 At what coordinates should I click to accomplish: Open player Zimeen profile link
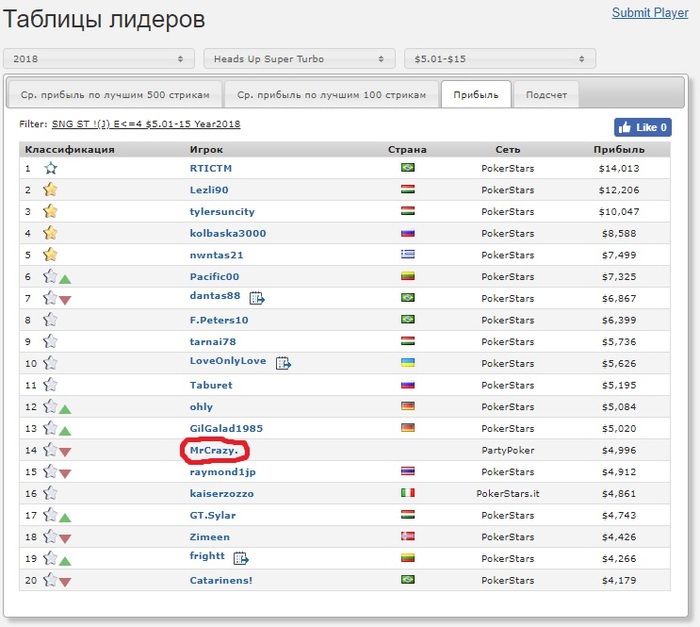[x=210, y=537]
